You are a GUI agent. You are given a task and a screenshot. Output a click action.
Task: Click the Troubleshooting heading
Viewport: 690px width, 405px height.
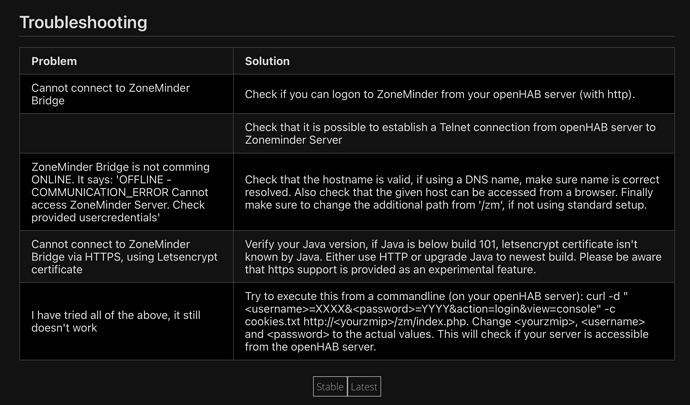pyautogui.click(x=84, y=22)
